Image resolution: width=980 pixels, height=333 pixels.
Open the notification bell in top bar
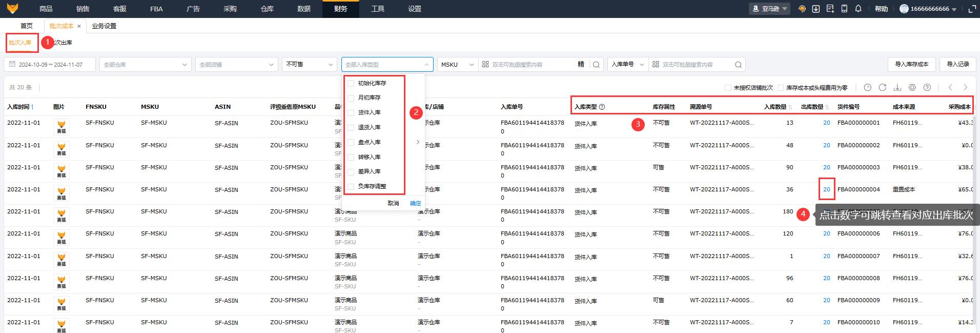(859, 9)
